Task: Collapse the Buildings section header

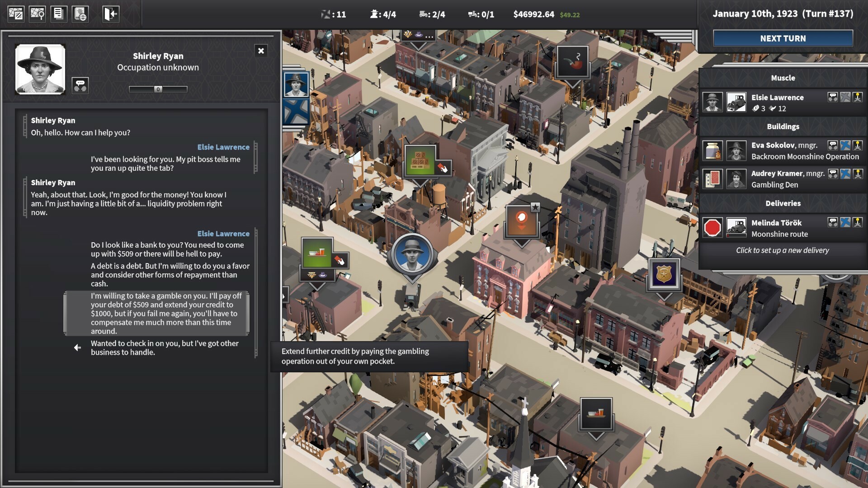Action: (x=783, y=127)
